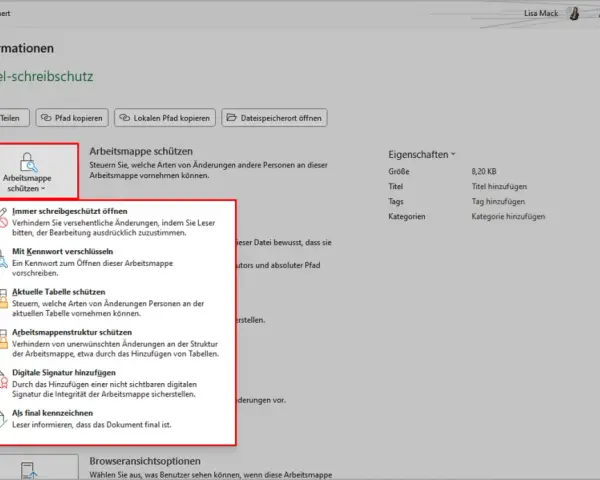Click the Kategorien property label

407,216
